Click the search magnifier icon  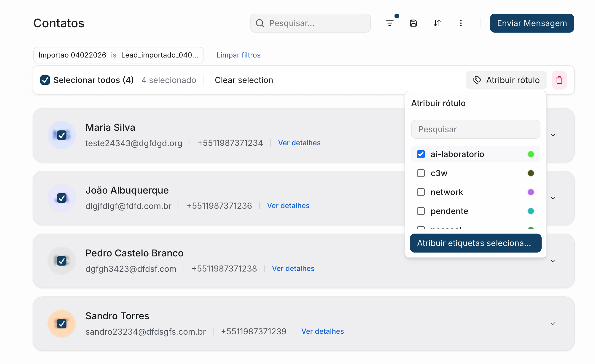point(260,23)
